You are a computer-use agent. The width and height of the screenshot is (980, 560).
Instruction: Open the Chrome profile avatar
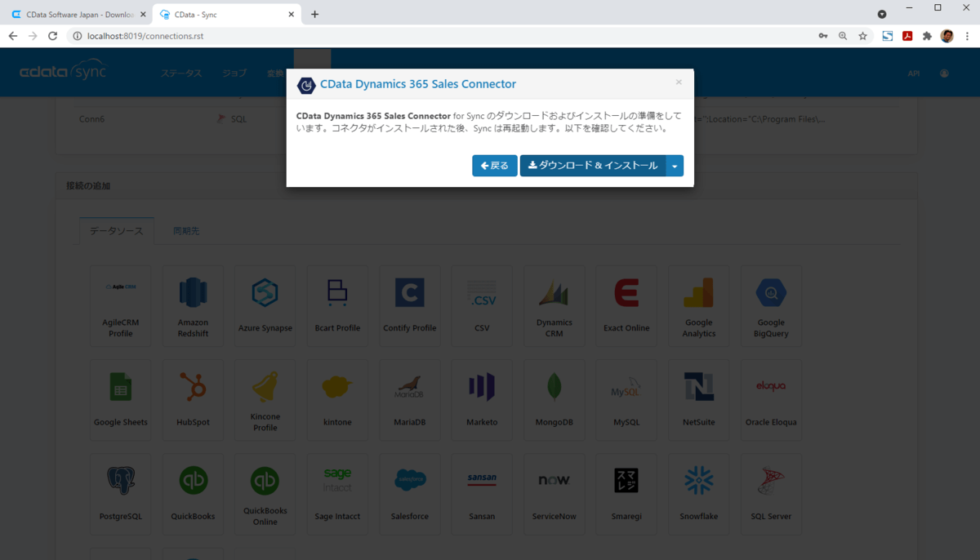[947, 36]
